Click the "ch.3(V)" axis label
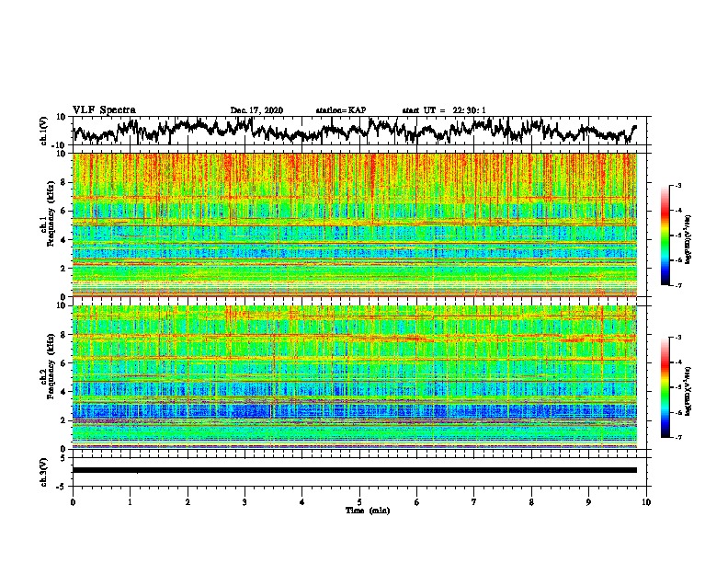Viewport: 728px width, 563px height. (44, 473)
